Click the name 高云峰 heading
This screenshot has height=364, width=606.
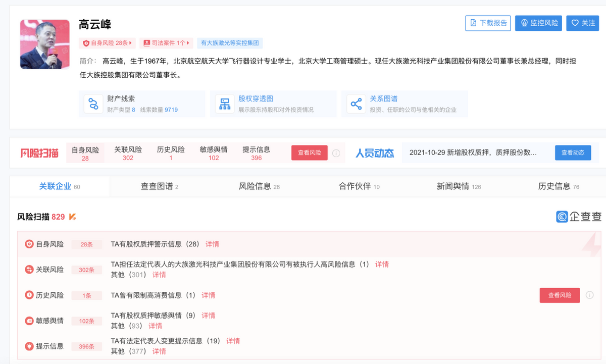(x=95, y=24)
